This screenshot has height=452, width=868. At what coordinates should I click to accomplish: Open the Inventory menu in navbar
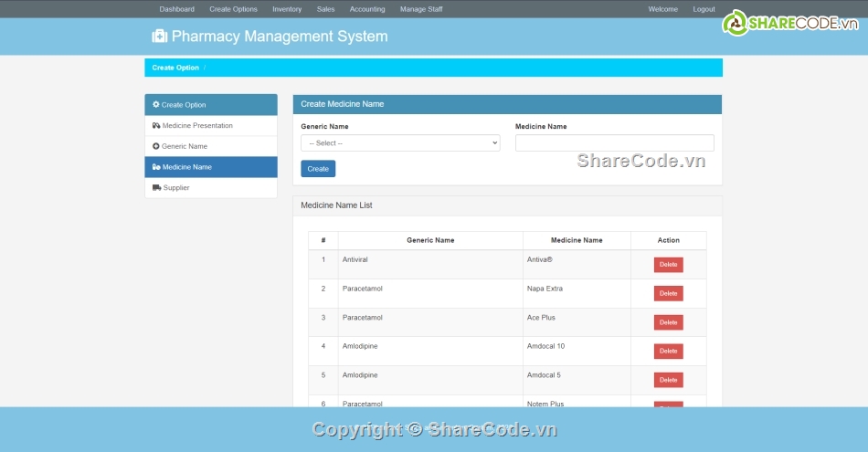tap(287, 9)
